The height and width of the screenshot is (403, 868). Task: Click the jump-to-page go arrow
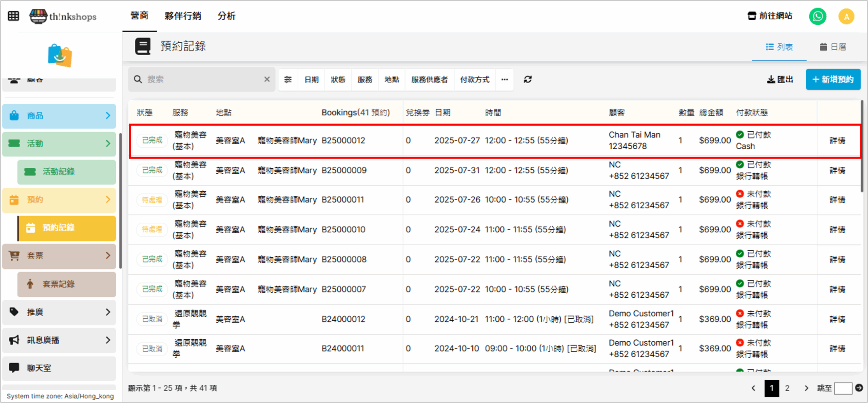point(859,388)
